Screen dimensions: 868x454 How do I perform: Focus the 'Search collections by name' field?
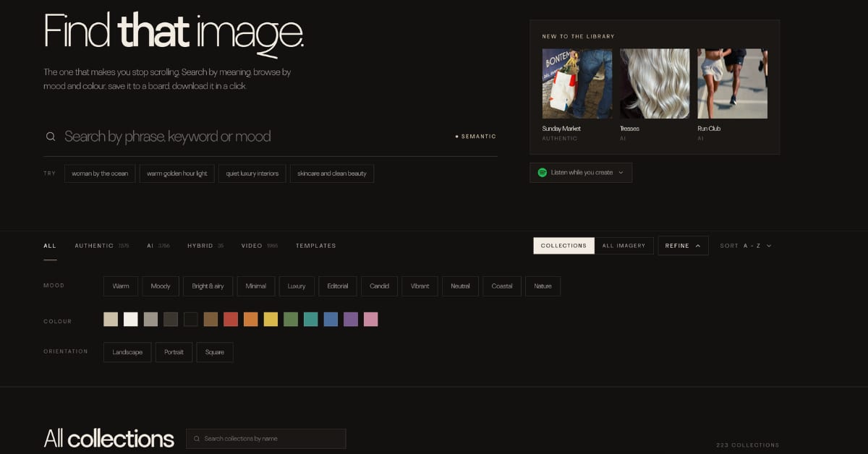266,439
